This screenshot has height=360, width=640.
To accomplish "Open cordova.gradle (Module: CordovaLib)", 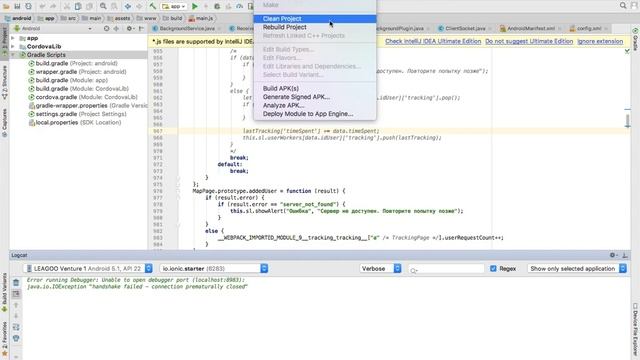I will tap(83, 97).
